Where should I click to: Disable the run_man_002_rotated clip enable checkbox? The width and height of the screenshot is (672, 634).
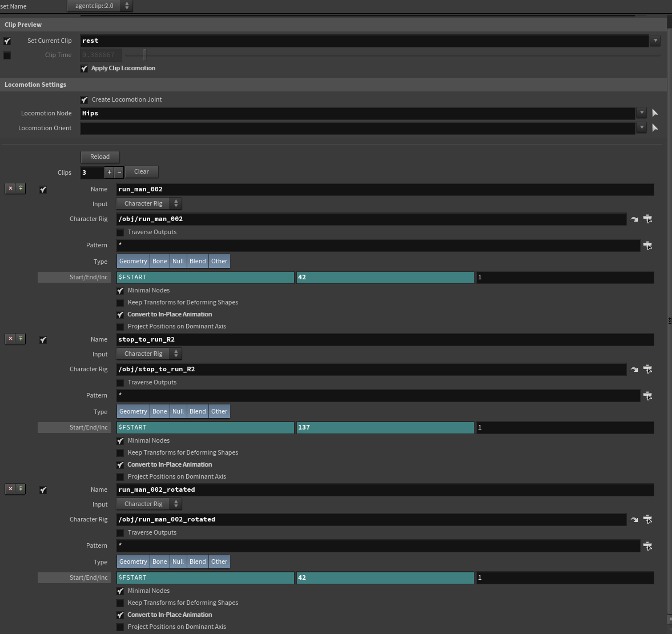43,490
